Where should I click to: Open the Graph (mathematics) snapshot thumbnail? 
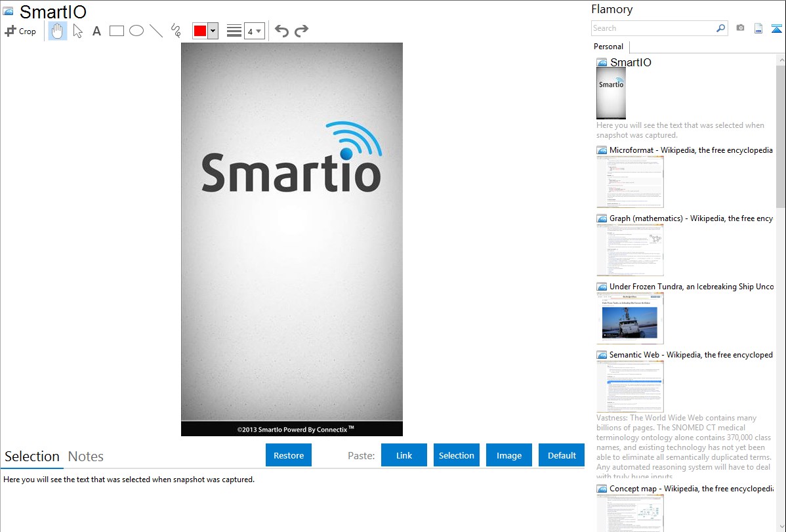(630, 250)
